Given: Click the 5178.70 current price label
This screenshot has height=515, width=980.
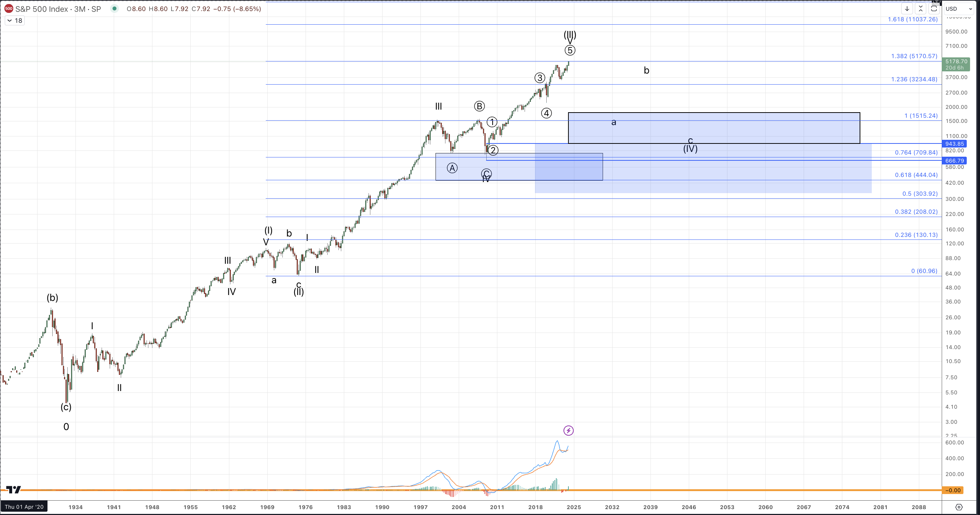Looking at the screenshot, I should click(x=956, y=61).
